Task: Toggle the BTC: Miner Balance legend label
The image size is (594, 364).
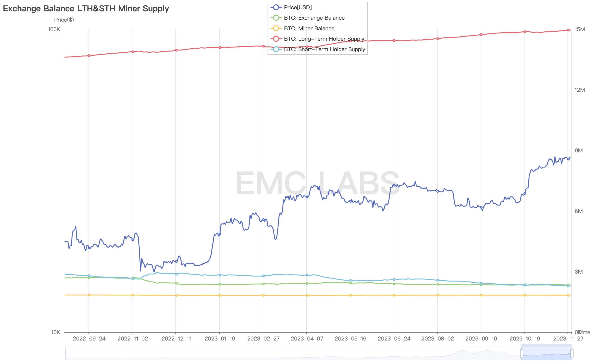Action: pos(309,28)
